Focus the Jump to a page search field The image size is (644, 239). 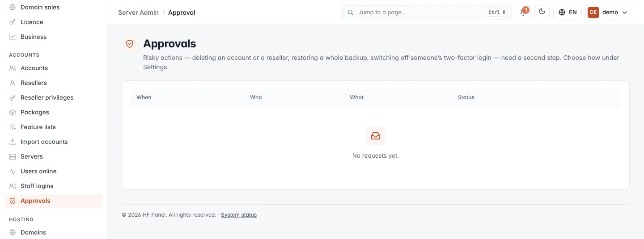click(427, 13)
